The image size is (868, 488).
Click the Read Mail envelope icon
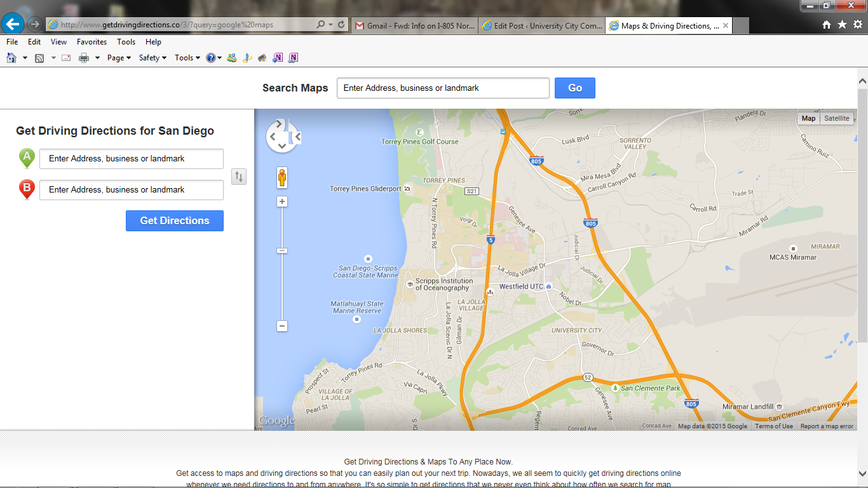click(65, 58)
